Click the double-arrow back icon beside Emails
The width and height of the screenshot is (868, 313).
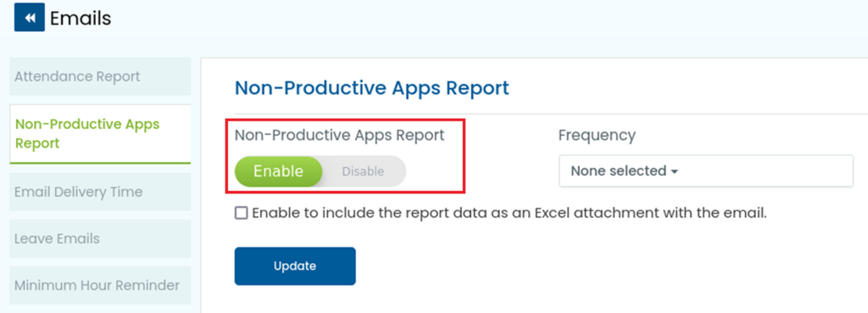point(30,17)
